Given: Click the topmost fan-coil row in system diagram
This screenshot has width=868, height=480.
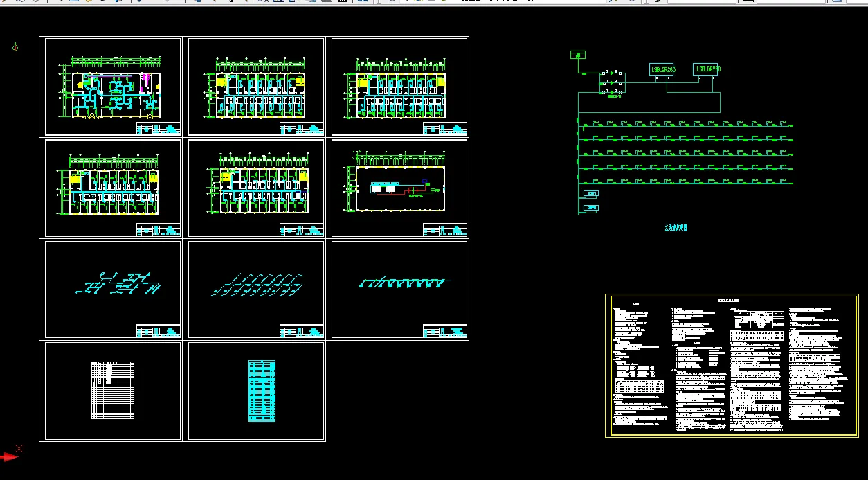Looking at the screenshot, I should tap(685, 125).
